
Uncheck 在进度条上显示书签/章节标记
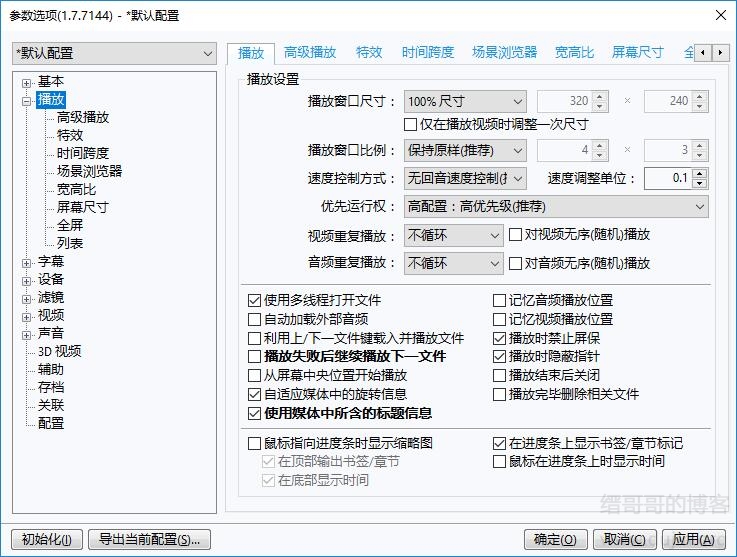point(499,443)
